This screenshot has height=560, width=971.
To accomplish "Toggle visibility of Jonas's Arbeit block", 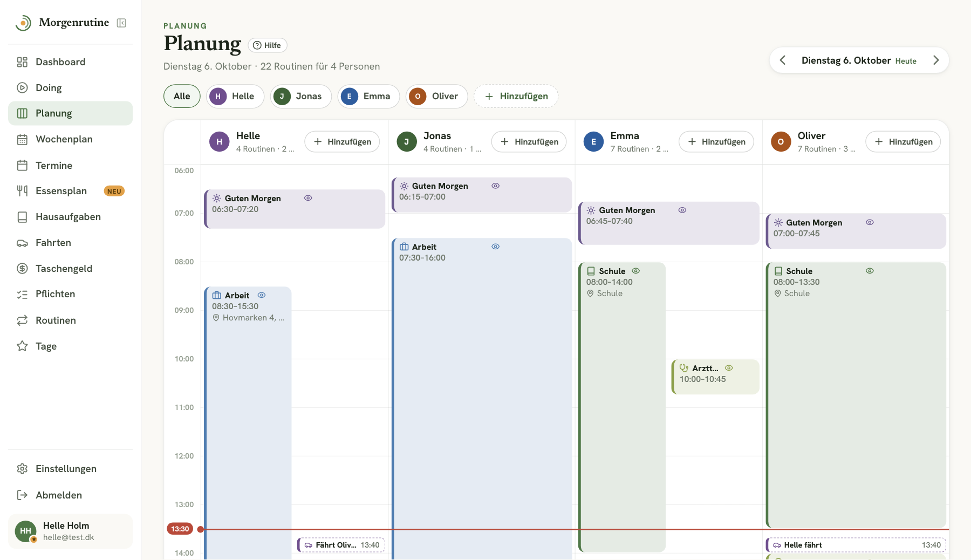I will (x=495, y=247).
